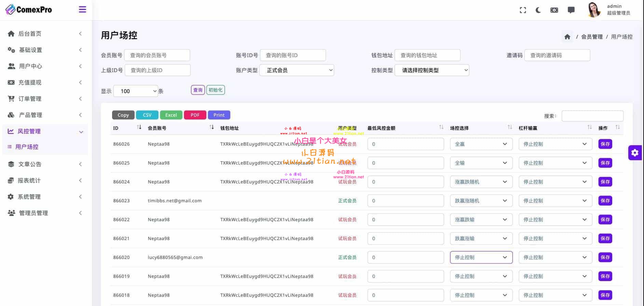This screenshot has width=644, height=306.
Task: Enter fullscreen mode via top bar icon
Action: point(523,10)
